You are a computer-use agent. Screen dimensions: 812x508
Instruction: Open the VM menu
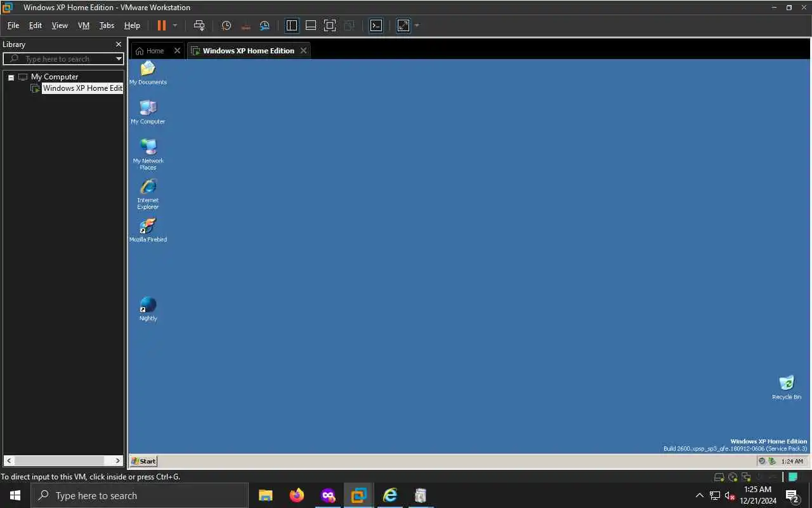[x=84, y=25]
